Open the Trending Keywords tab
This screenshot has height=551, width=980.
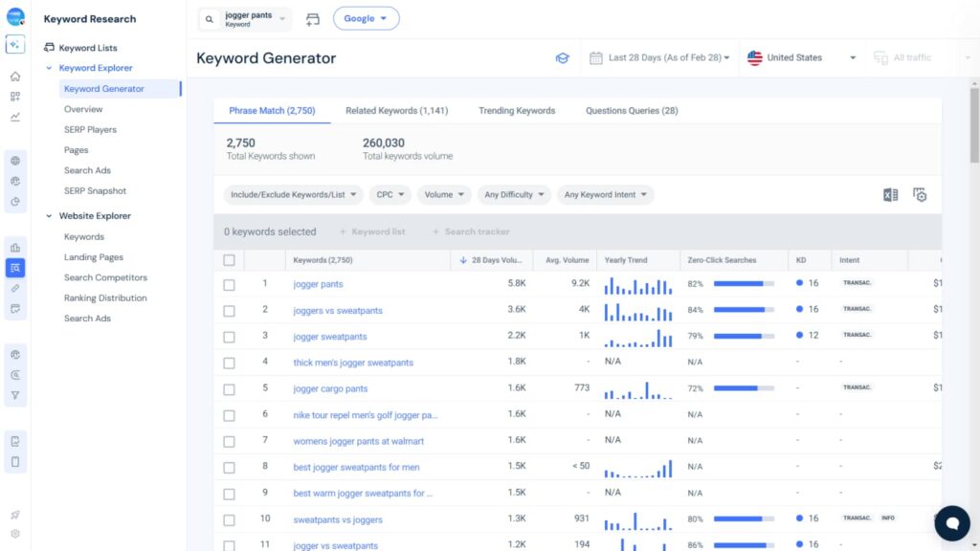point(517,110)
